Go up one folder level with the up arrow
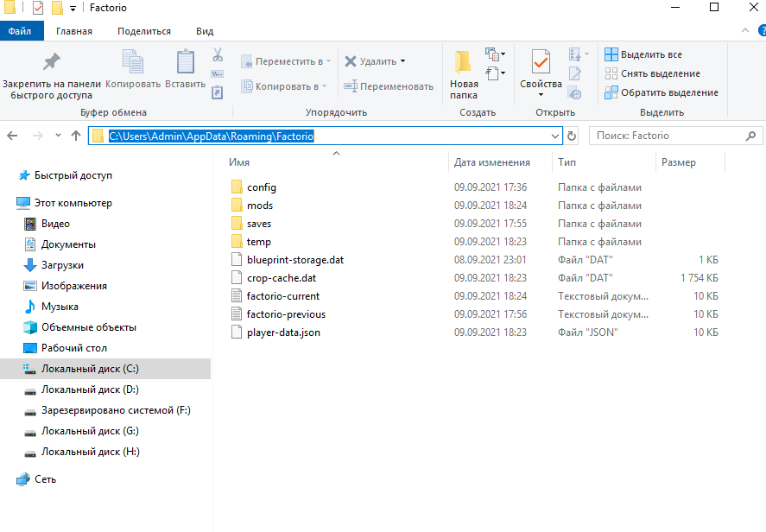 point(76,136)
